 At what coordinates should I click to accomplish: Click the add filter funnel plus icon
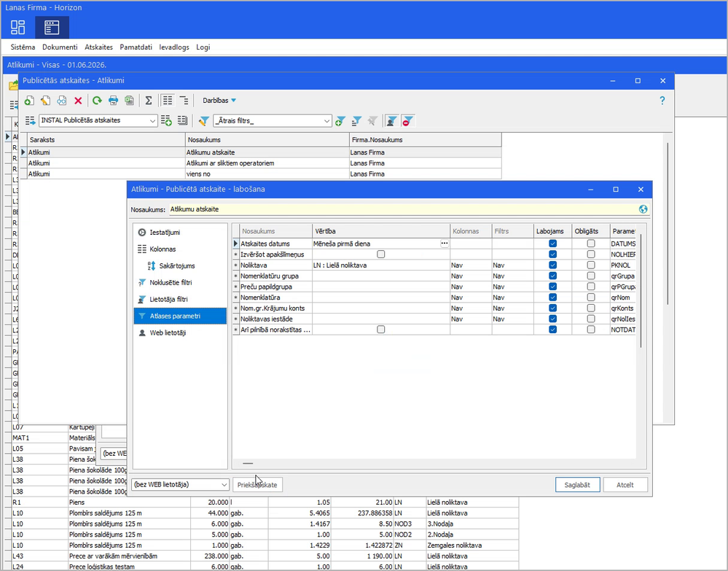click(340, 121)
